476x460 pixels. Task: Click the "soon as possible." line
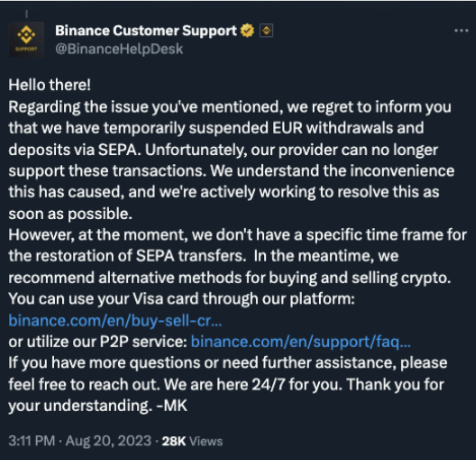(70, 214)
